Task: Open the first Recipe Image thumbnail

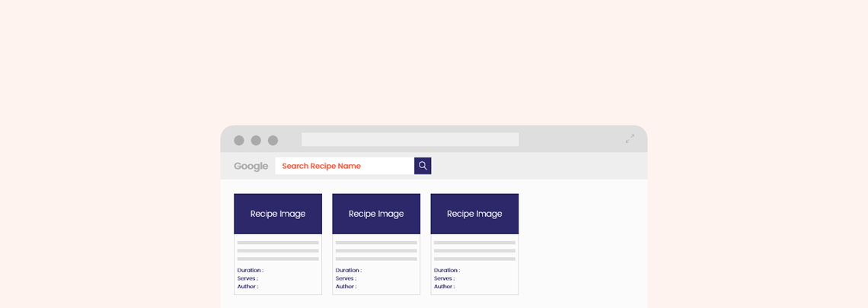Action: pyautogui.click(x=278, y=214)
